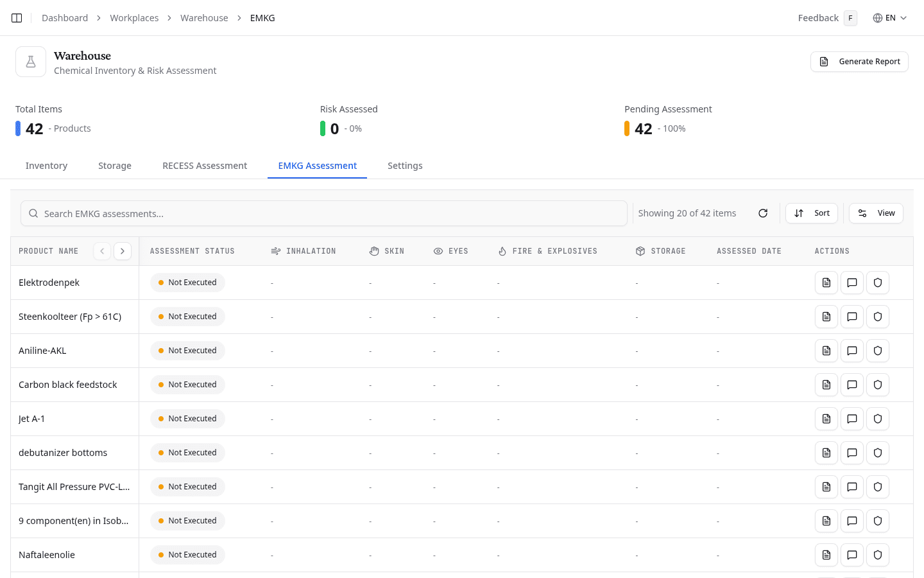Viewport: 924px width, 578px height.
Task: Open the Sort options
Action: click(811, 213)
